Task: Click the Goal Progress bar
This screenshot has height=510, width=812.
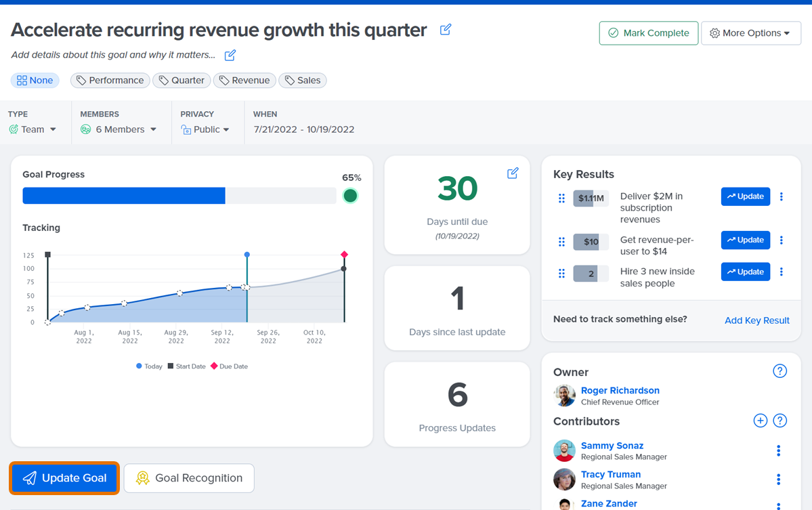Action: pos(179,196)
